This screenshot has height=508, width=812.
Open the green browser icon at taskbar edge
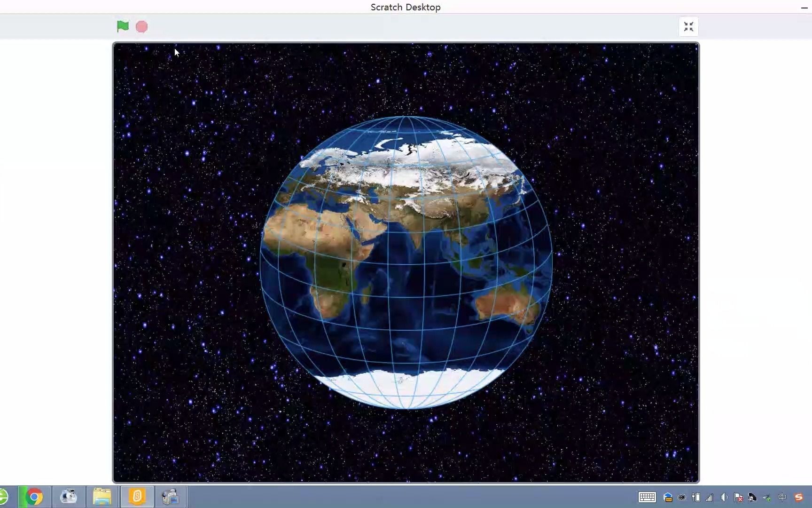(x=4, y=497)
